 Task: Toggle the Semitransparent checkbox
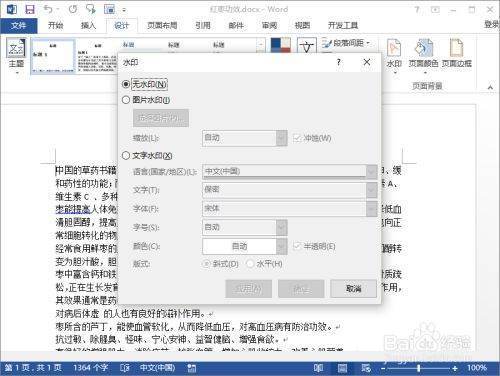[297, 246]
